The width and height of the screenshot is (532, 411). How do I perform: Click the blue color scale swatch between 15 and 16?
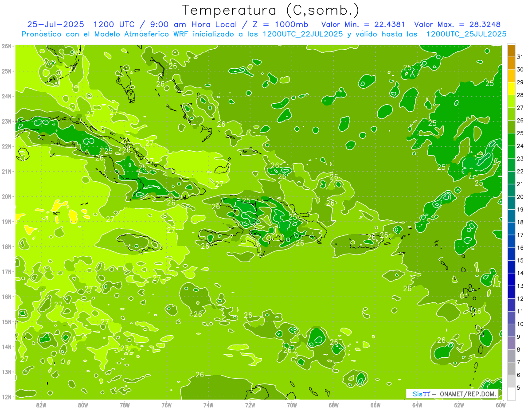[x=511, y=254]
